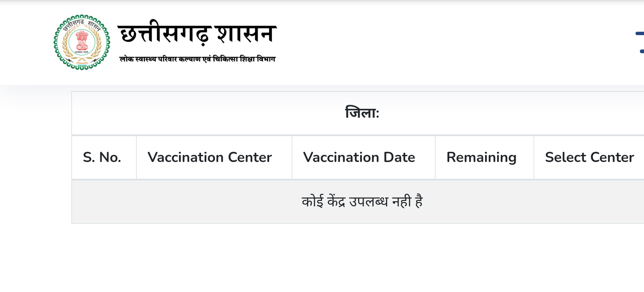Click the word उपलब्ध in the empty-table message
Image resolution: width=644 pixels, height=292 pixels.
(368, 202)
